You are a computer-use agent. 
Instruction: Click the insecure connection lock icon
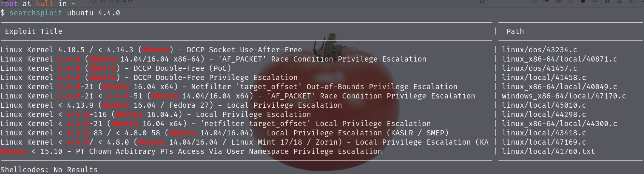pos(103,1)
